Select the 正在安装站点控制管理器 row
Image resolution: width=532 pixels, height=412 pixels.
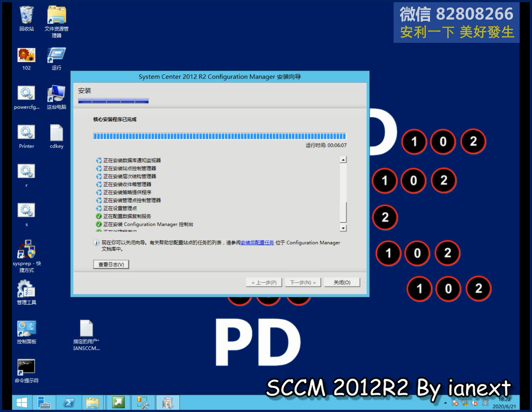coord(126,168)
